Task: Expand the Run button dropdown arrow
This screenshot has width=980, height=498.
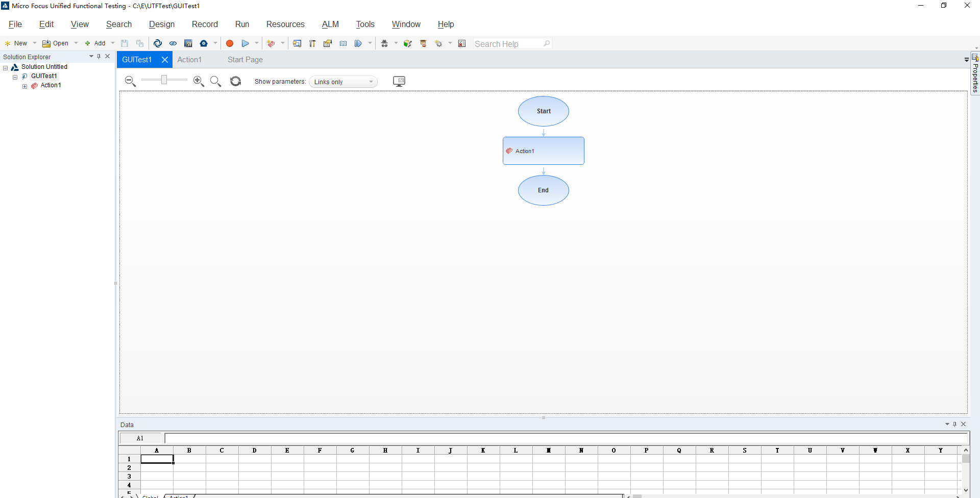Action: (x=257, y=43)
